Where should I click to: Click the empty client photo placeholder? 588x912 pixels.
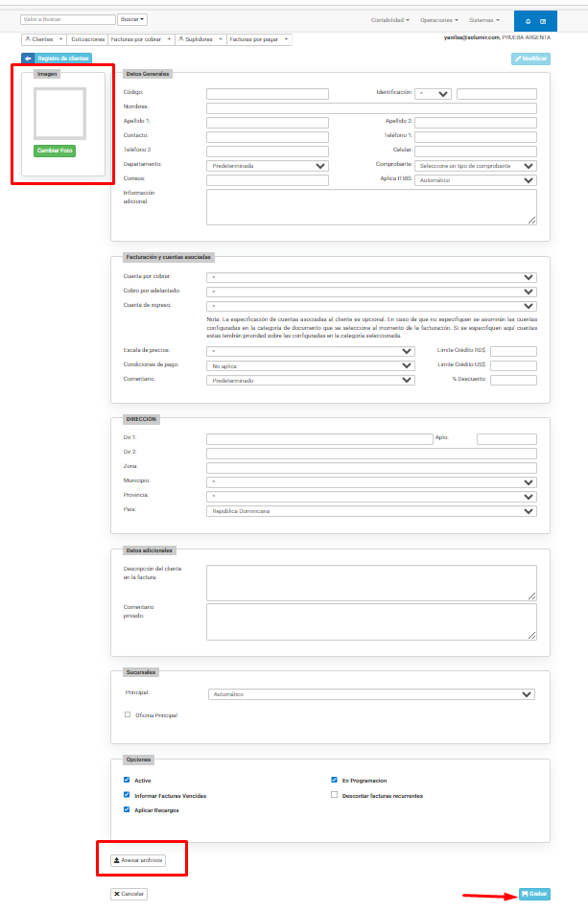(x=59, y=113)
